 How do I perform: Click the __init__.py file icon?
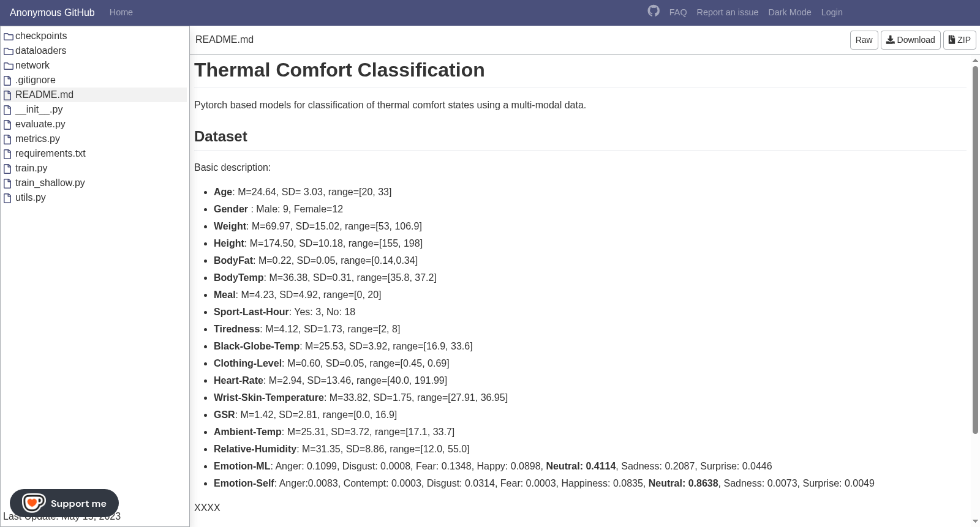[x=8, y=110]
